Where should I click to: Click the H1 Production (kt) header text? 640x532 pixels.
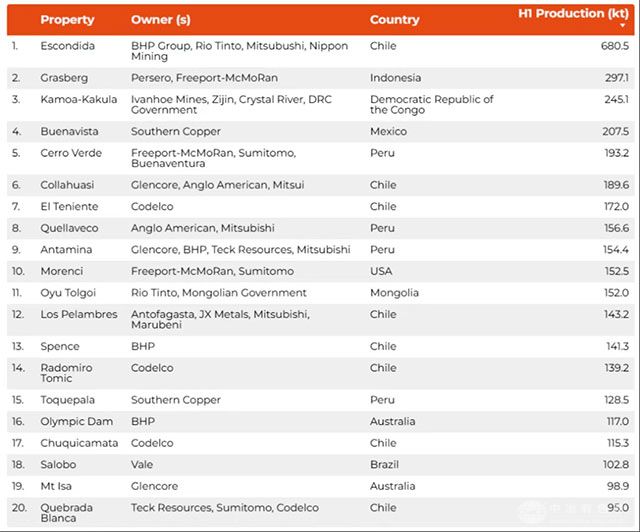(574, 13)
